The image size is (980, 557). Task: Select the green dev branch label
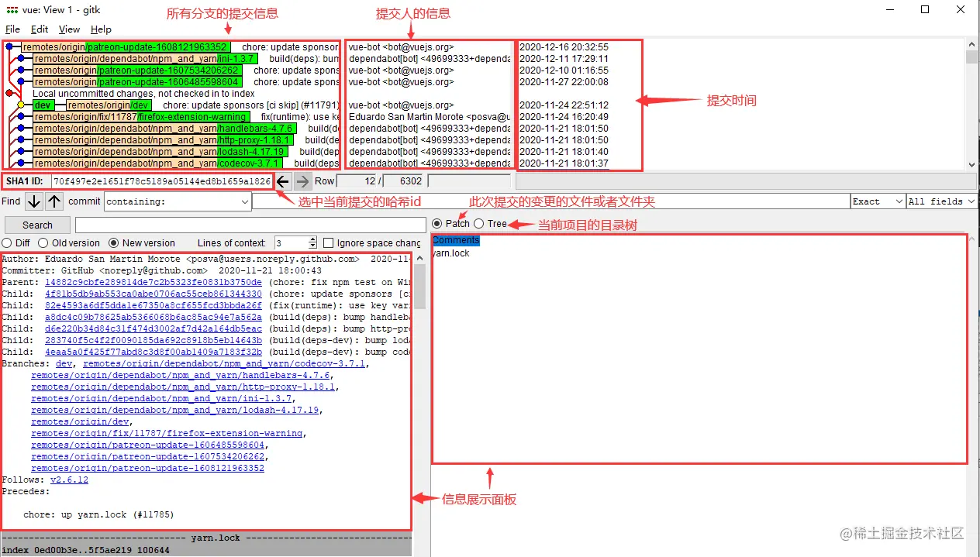[x=43, y=105]
